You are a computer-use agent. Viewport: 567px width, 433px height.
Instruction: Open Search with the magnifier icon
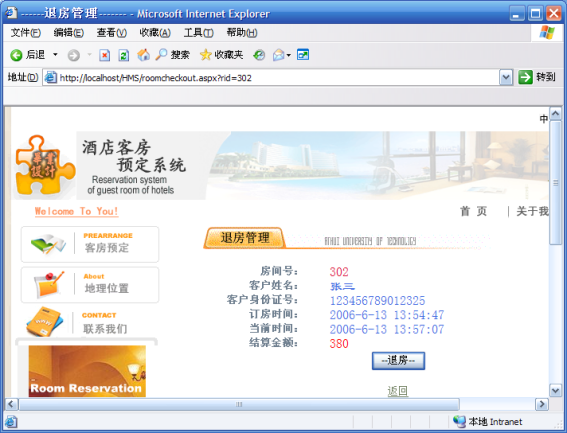click(x=161, y=55)
